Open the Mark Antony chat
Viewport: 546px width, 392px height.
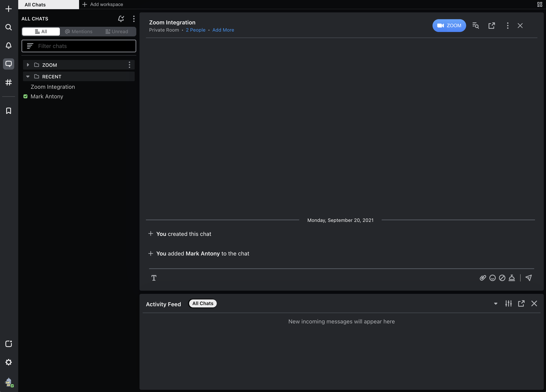coord(47,96)
